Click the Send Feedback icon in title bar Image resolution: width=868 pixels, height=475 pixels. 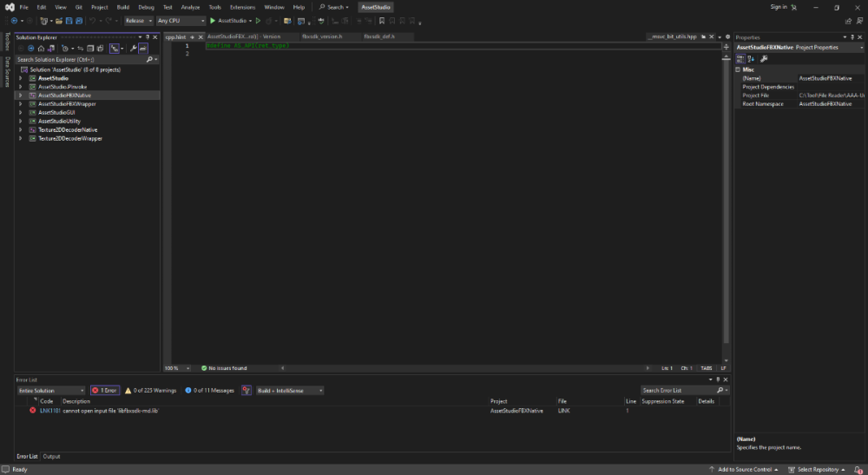[859, 21]
